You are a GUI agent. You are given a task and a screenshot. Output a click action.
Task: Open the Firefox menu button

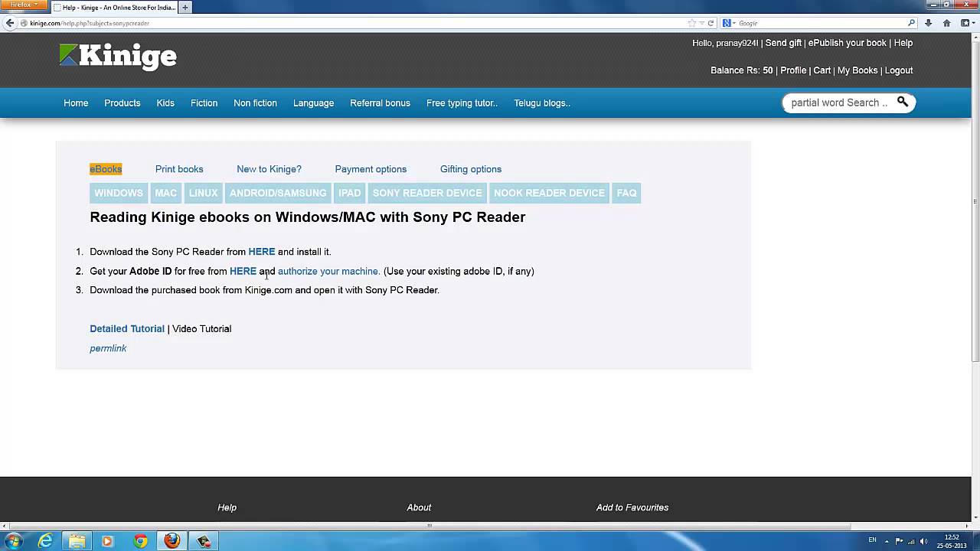(x=24, y=5)
